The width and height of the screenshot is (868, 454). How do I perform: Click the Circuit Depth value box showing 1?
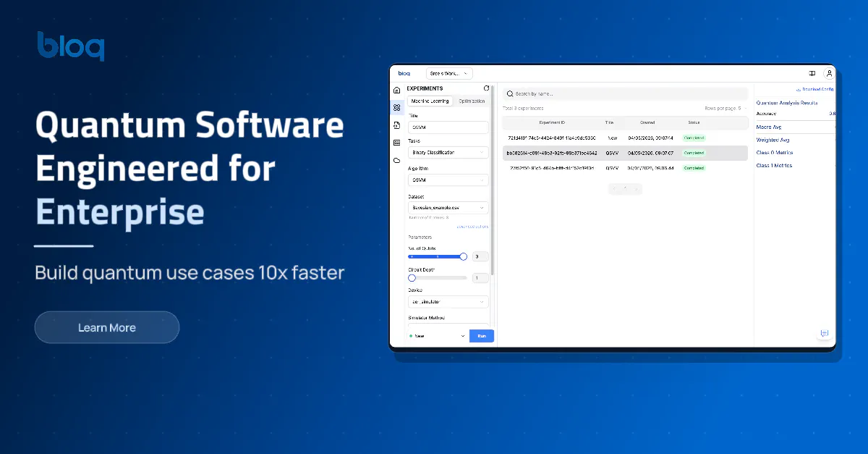point(480,277)
